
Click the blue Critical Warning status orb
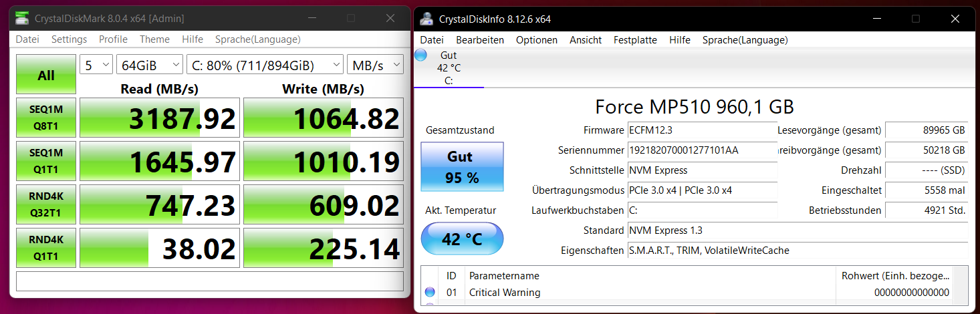tap(430, 292)
